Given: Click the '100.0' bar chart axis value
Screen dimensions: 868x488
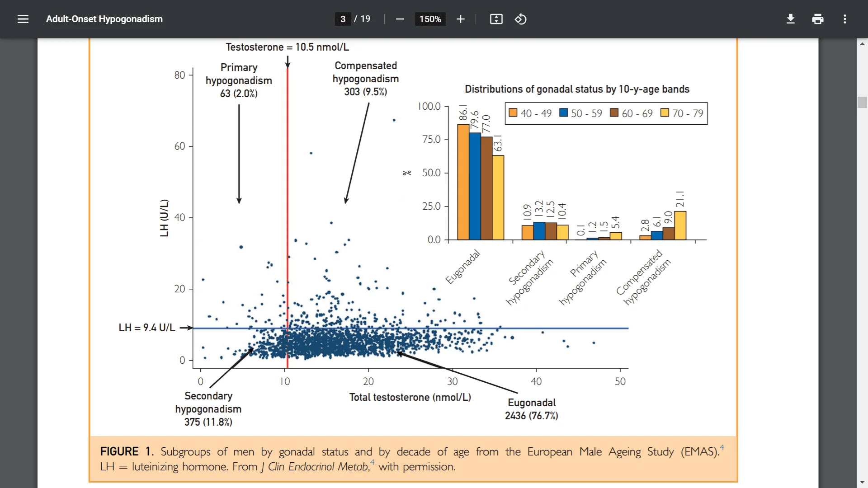Looking at the screenshot, I should pos(429,106).
